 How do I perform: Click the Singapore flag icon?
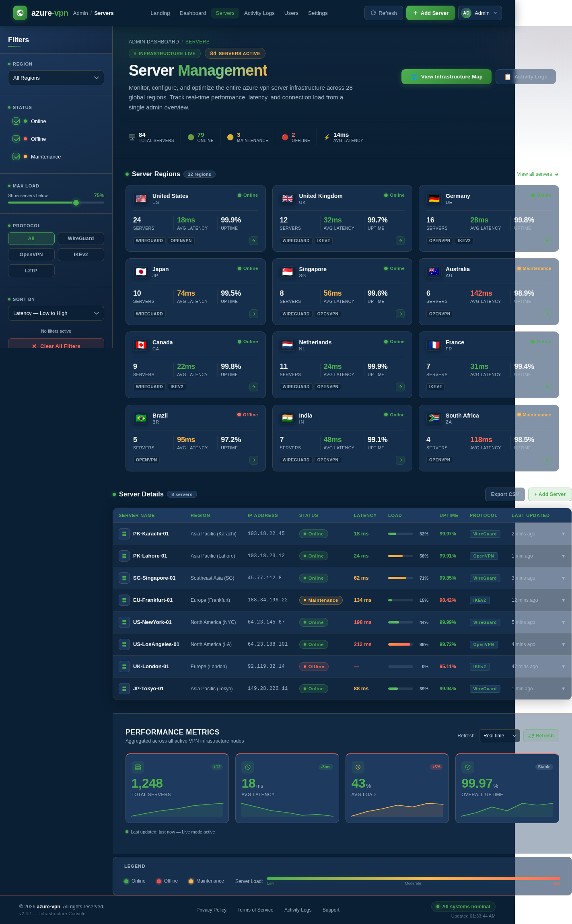pyautogui.click(x=287, y=272)
